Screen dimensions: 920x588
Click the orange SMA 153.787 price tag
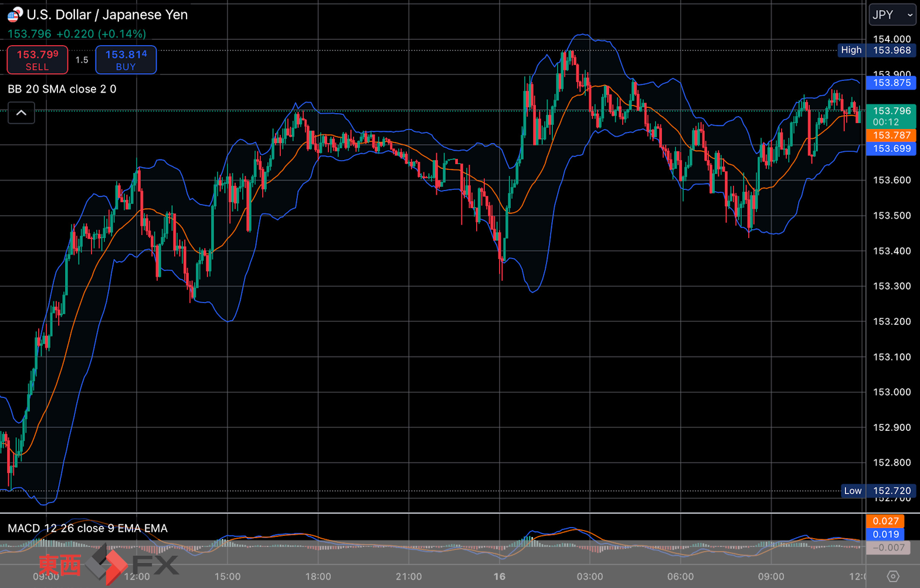[891, 135]
